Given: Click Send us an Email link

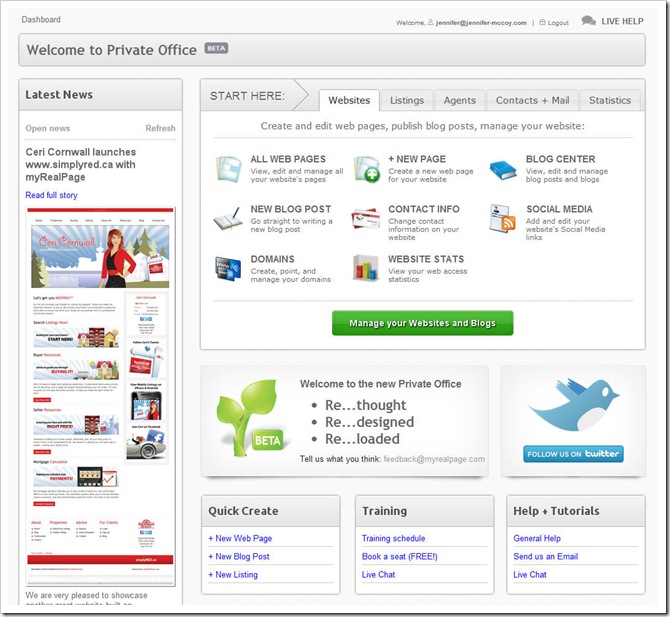Looking at the screenshot, I should point(546,556).
